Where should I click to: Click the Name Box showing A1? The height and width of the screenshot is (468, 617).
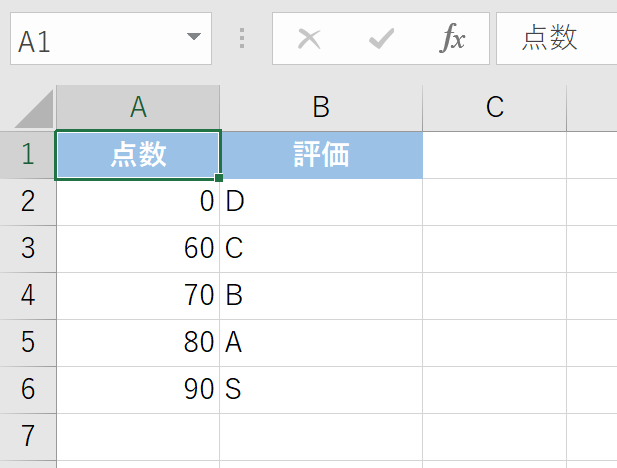coord(111,39)
